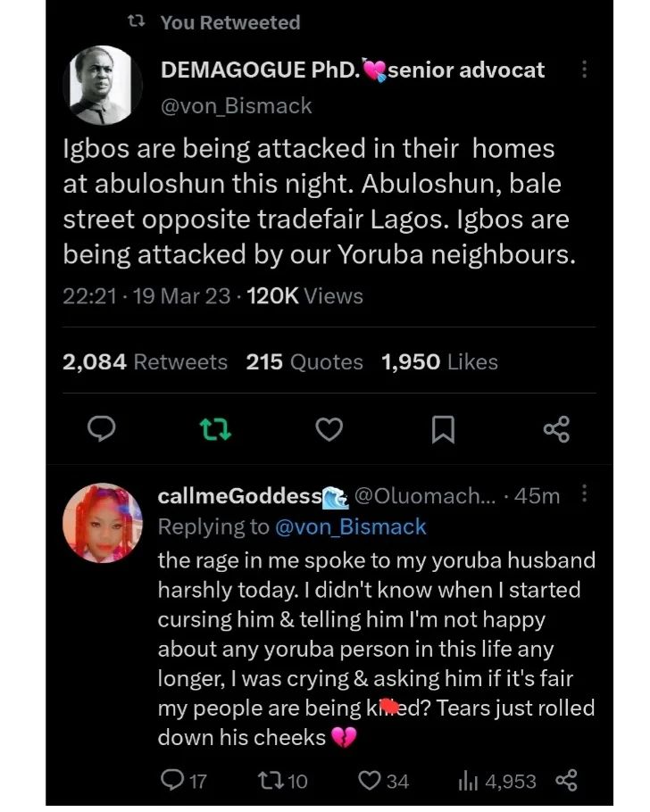Like the main tweet with heart icon

(329, 430)
